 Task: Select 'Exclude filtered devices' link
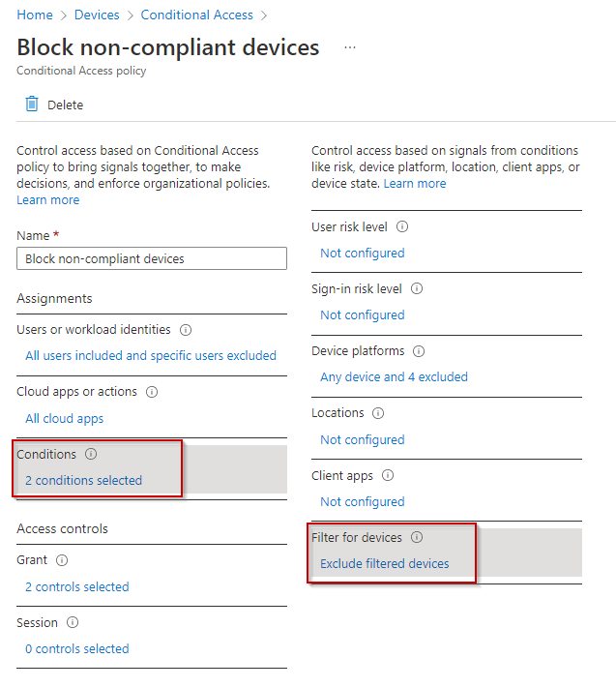[385, 563]
